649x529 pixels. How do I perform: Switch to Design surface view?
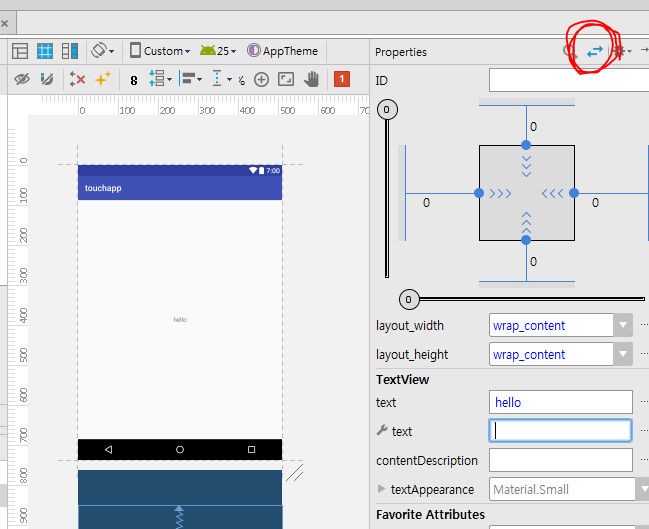point(20,51)
